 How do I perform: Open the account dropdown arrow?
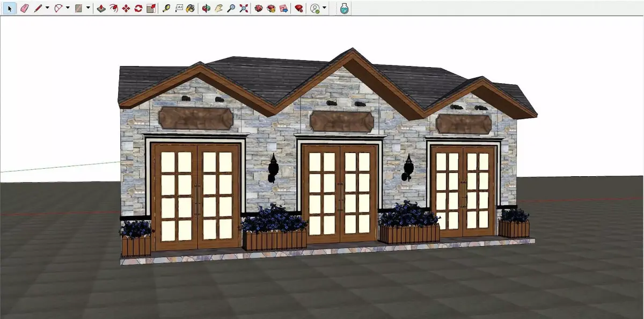325,8
